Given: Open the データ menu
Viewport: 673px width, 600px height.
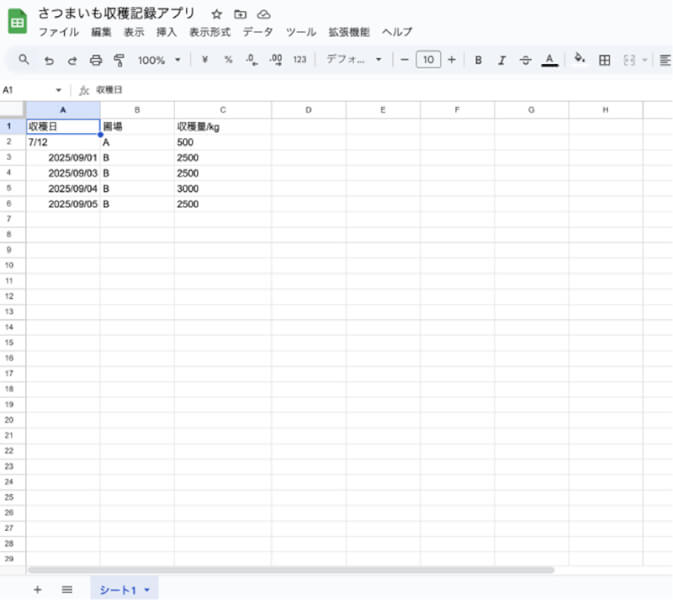Looking at the screenshot, I should (257, 32).
